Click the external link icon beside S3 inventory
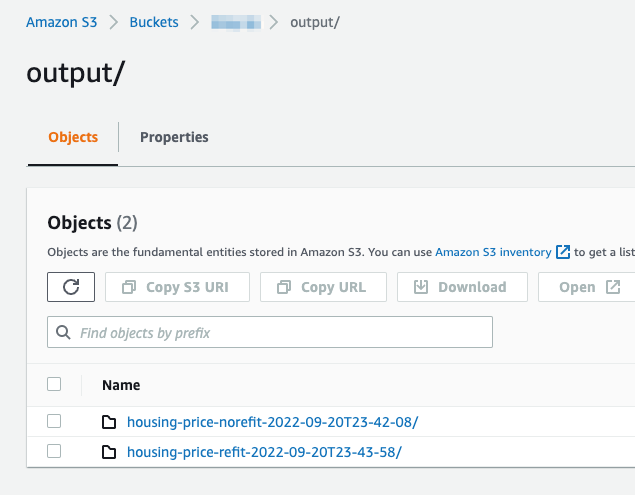The width and height of the screenshot is (635, 495). tap(563, 252)
